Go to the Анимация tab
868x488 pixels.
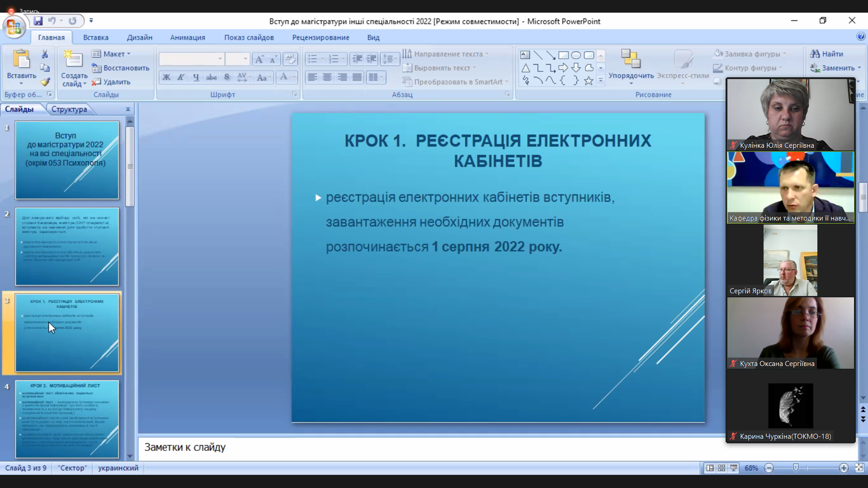(188, 38)
